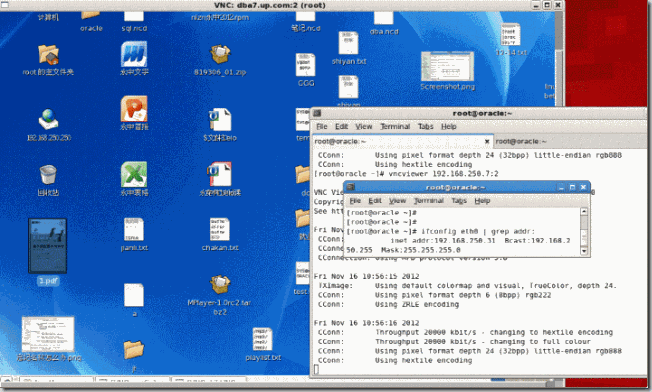The width and height of the screenshot is (652, 392).
Task: Click the 'ifconfig eth0 | grep addr:' command line
Action: [440, 231]
